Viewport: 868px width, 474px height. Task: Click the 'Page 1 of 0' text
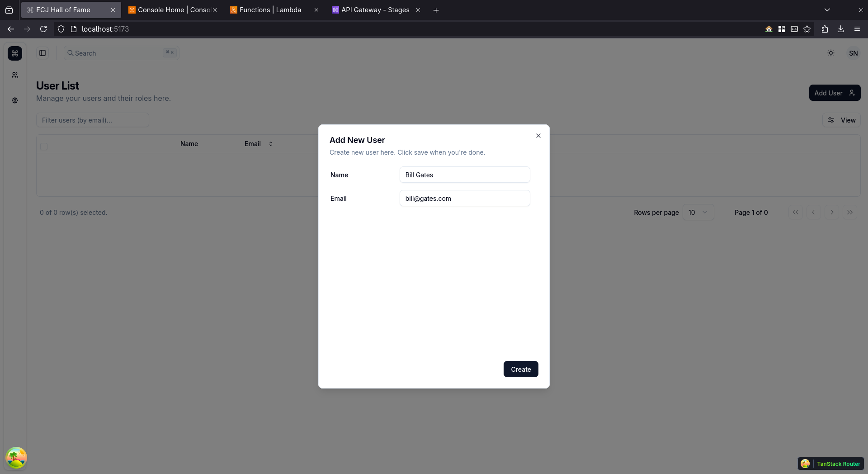(x=751, y=212)
